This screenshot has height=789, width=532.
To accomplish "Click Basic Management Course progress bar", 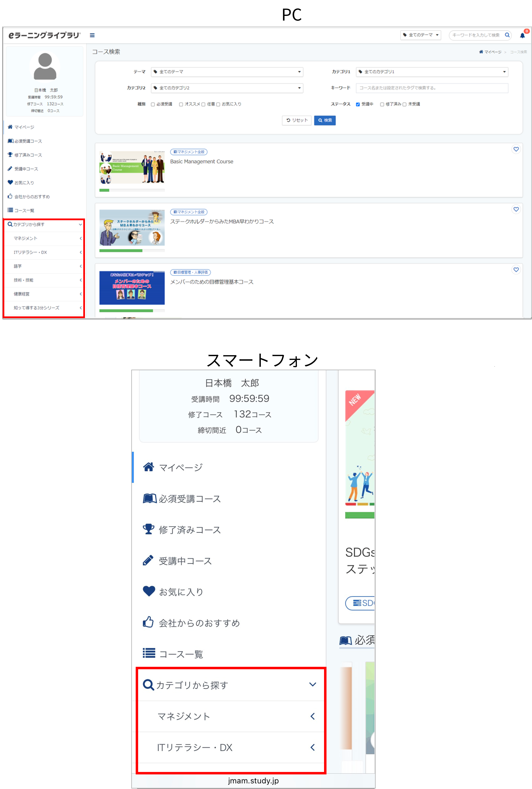I will tap(132, 190).
